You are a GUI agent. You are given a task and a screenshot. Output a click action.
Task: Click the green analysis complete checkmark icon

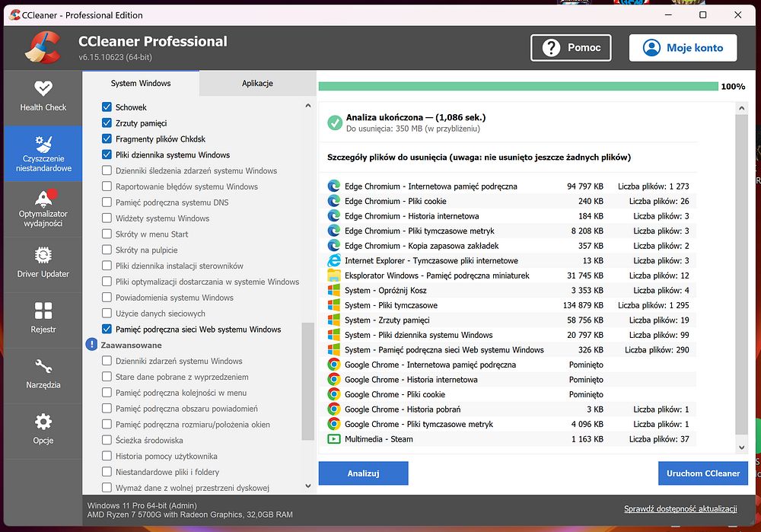click(334, 123)
